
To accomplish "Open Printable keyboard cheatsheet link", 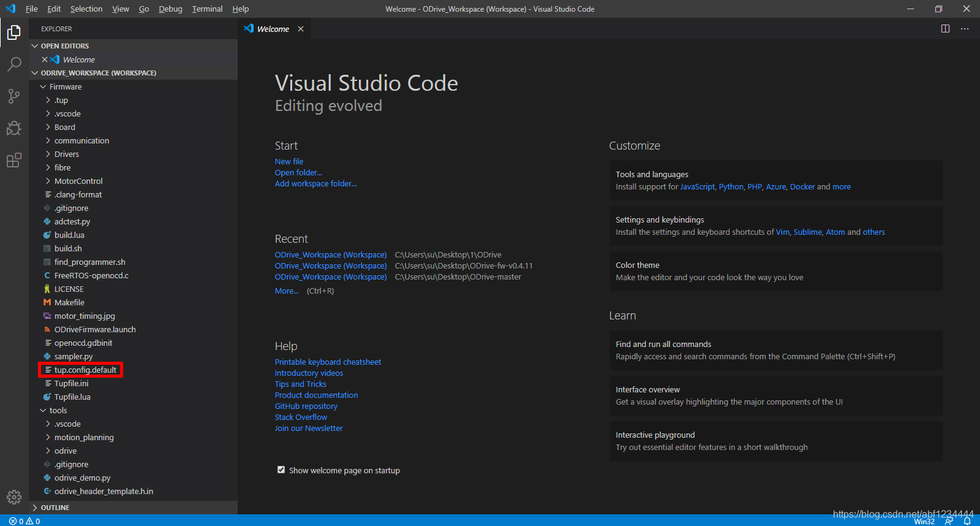I will (x=328, y=362).
